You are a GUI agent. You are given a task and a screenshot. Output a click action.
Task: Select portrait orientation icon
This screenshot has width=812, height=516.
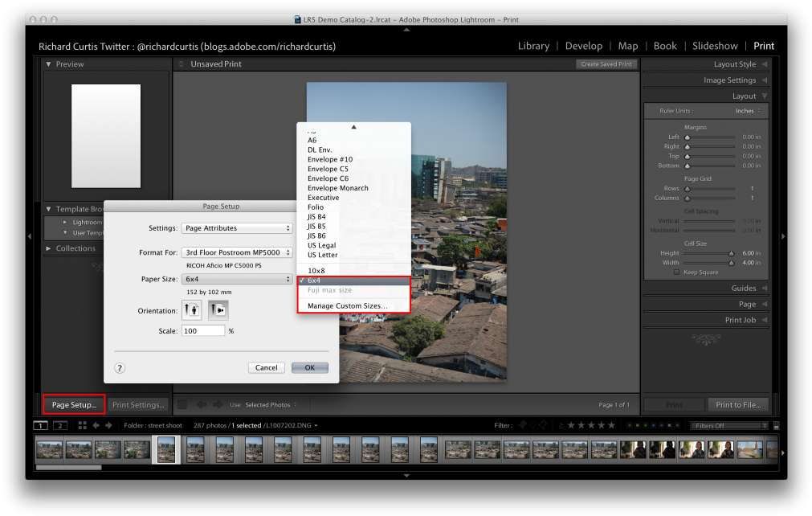(x=192, y=310)
